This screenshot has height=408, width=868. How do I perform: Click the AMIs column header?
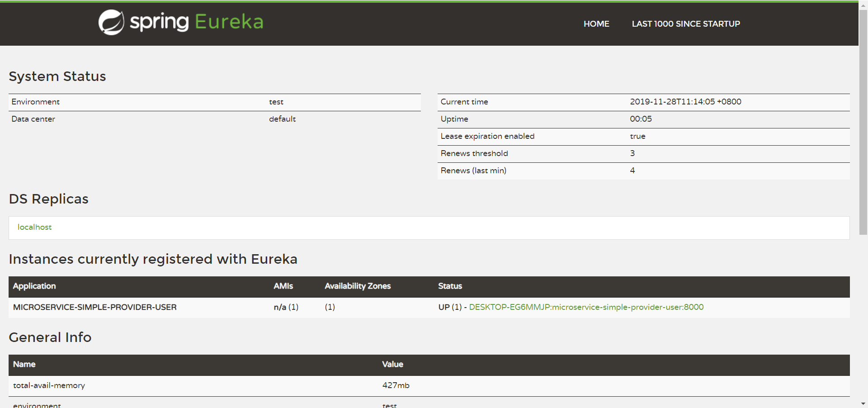283,286
